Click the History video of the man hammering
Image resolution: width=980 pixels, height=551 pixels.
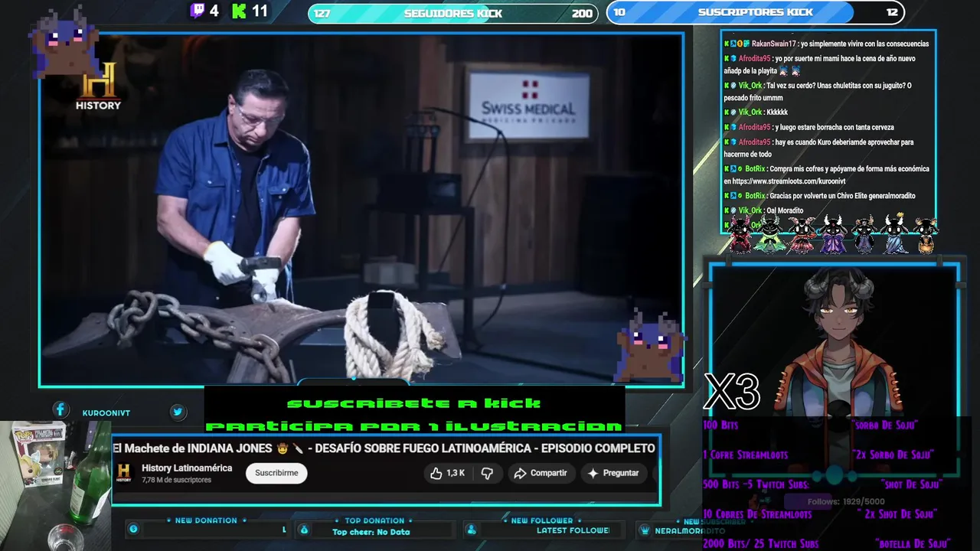[x=361, y=208]
